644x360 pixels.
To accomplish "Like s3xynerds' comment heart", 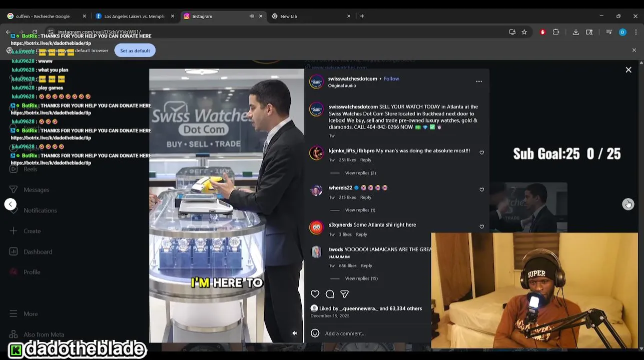I will coord(482,226).
